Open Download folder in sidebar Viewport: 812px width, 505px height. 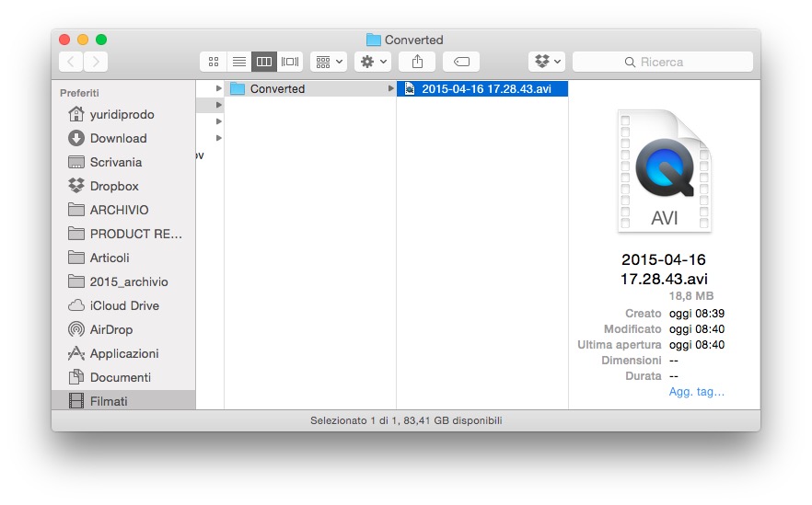coord(123,138)
